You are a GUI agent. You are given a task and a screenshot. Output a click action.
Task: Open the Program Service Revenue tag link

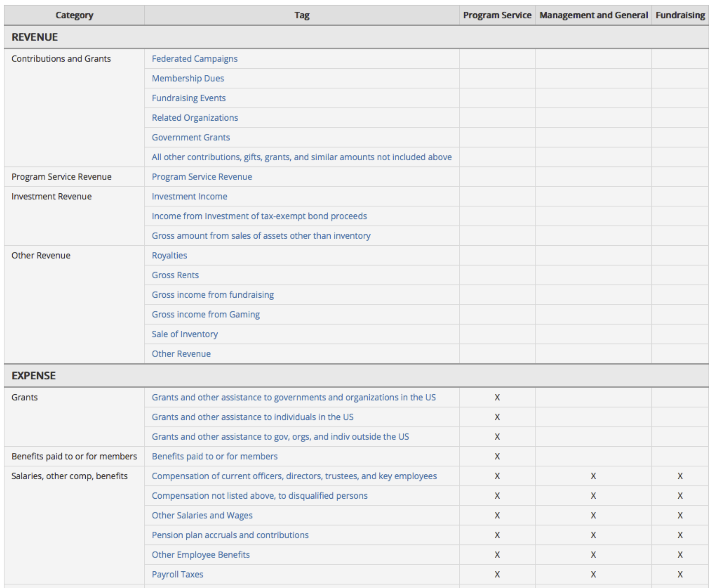pyautogui.click(x=202, y=176)
